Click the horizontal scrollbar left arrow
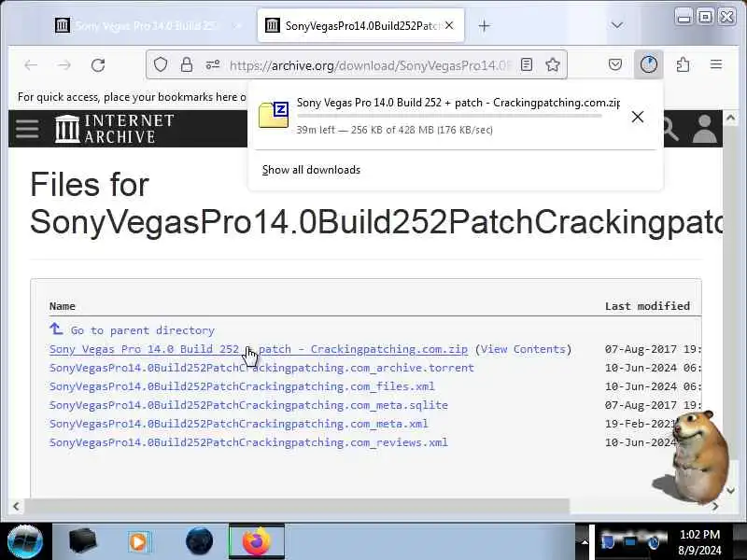Image resolution: width=747 pixels, height=560 pixels. click(x=16, y=506)
